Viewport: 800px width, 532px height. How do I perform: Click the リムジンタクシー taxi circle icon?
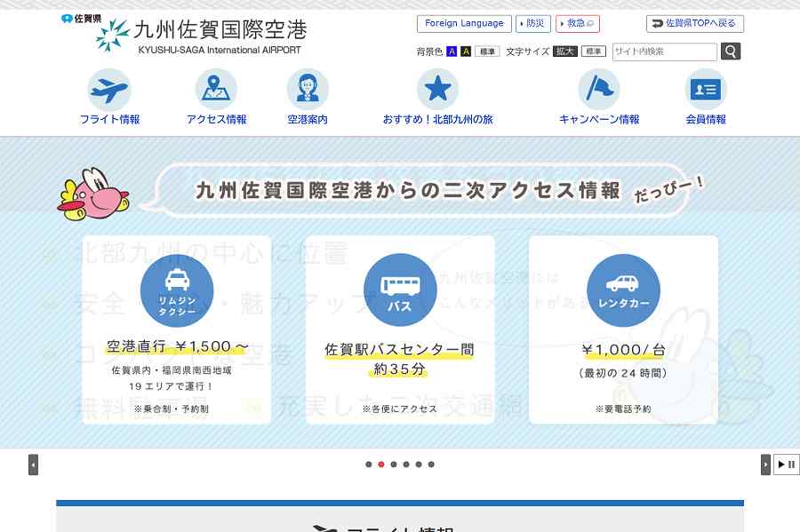point(177,290)
